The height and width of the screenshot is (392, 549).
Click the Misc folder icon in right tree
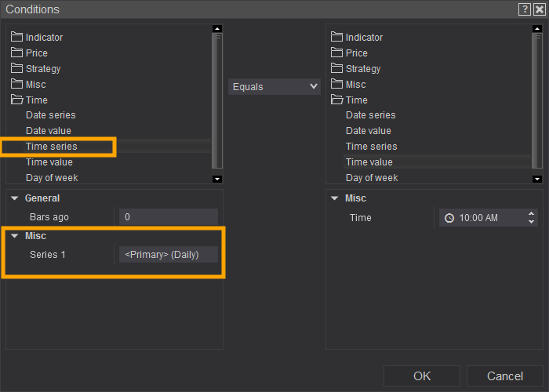[x=337, y=84]
